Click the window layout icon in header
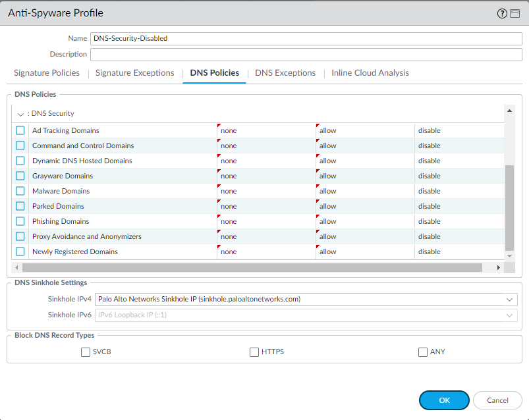 point(516,13)
